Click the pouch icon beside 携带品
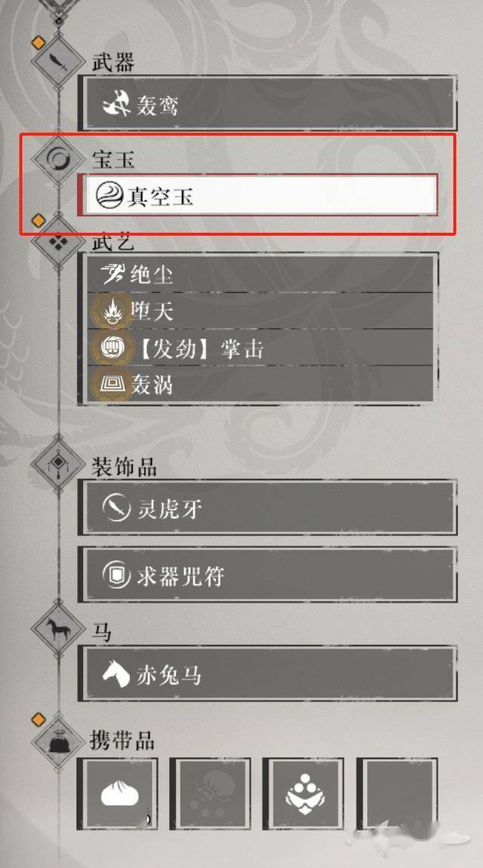Viewport: 483px width, 868px height. [57, 741]
